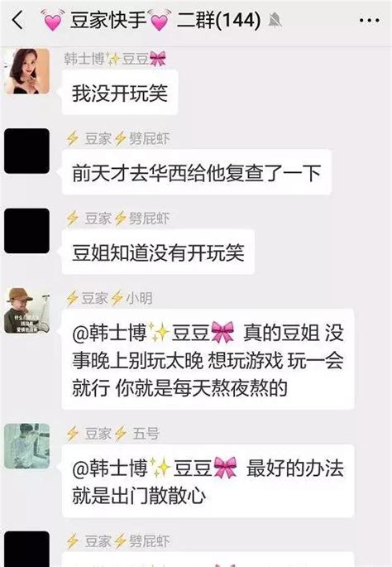Tap black avatar beside 前天才去华西 message
Screen dimensions: 392x567
click(x=26, y=151)
